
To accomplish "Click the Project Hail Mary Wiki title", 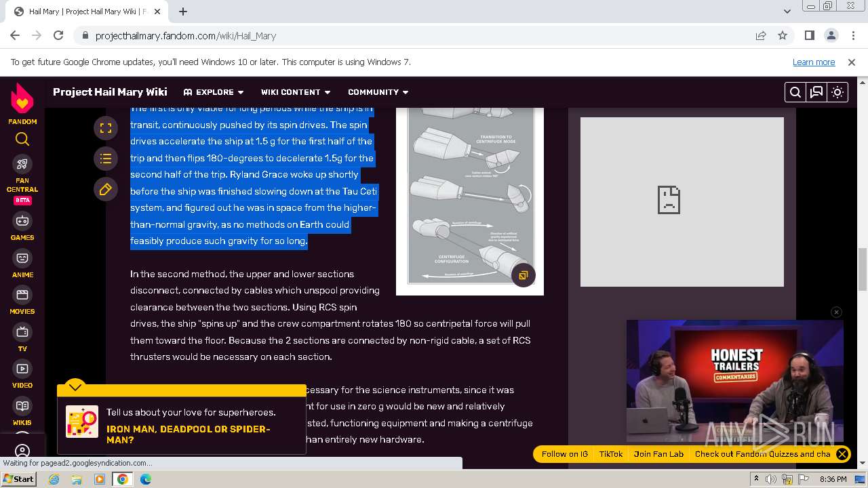I will [110, 92].
